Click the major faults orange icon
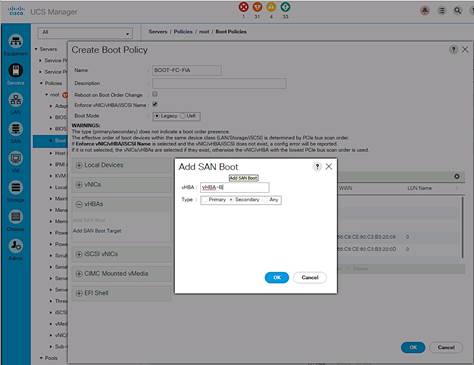 click(x=257, y=6)
